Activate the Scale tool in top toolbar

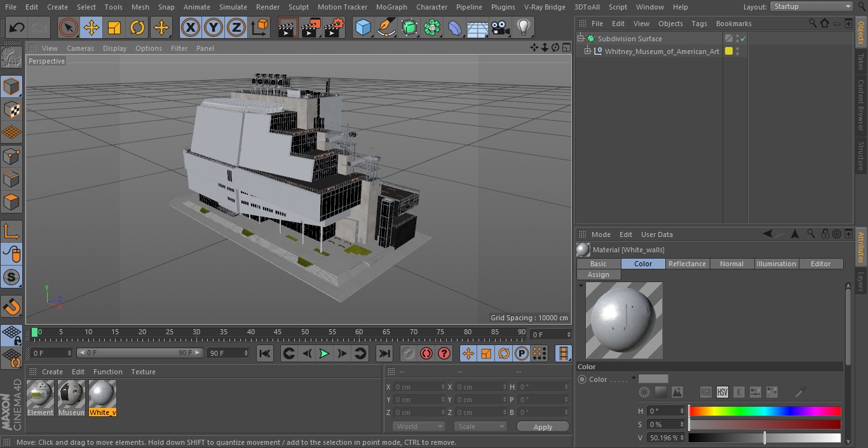[x=114, y=27]
